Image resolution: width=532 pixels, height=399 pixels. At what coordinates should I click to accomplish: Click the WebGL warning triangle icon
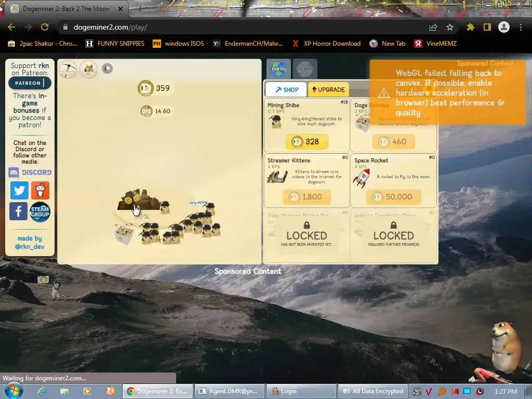click(x=384, y=92)
